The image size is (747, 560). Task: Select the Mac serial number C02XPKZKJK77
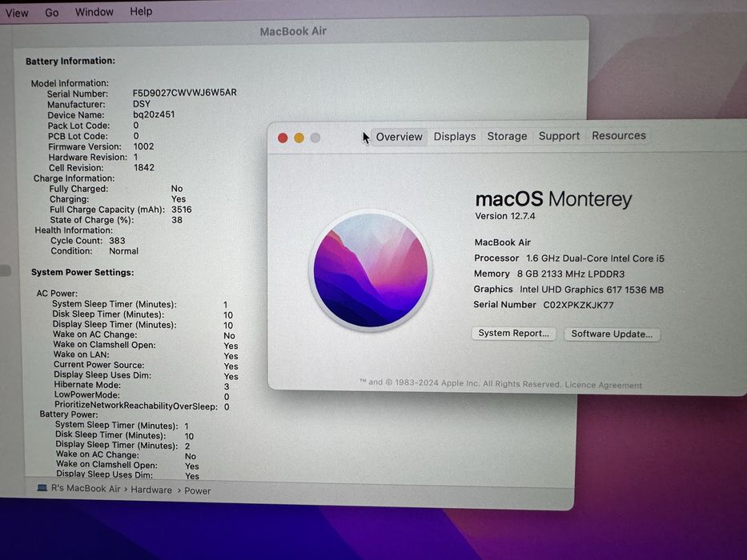point(578,306)
